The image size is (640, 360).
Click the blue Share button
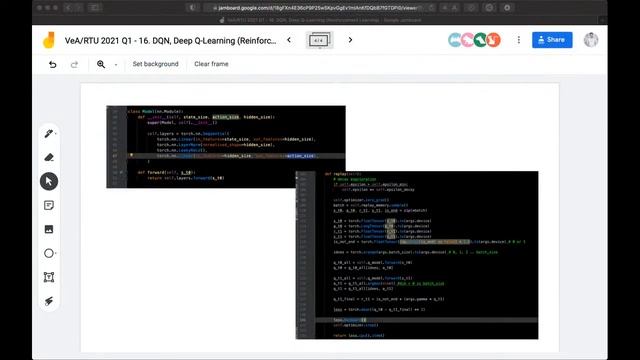pos(552,40)
